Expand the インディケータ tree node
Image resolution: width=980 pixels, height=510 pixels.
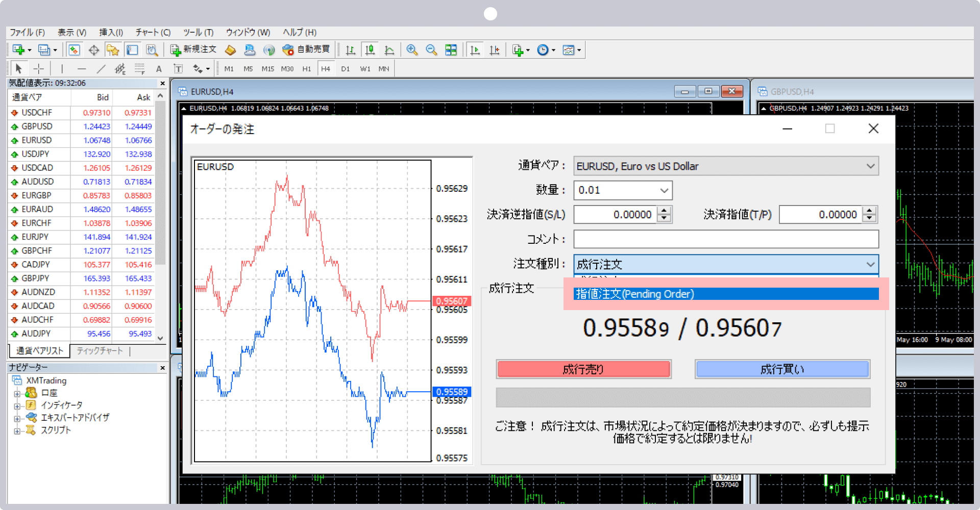[17, 406]
